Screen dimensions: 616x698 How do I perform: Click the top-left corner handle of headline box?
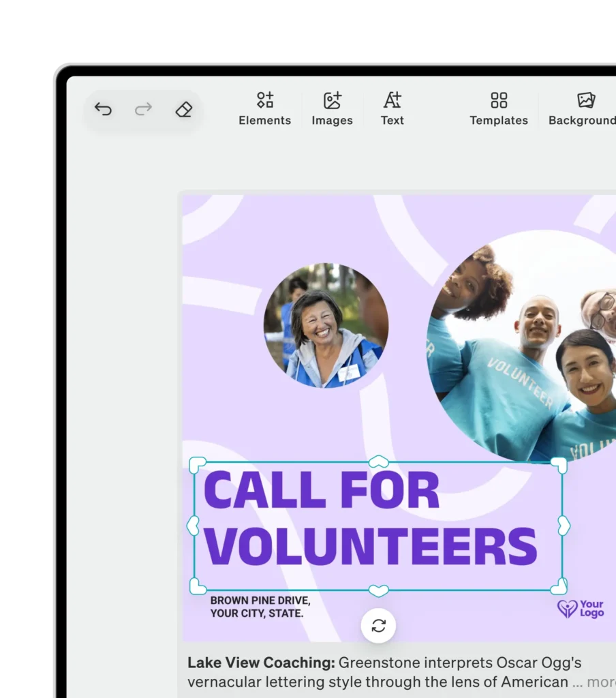196,465
